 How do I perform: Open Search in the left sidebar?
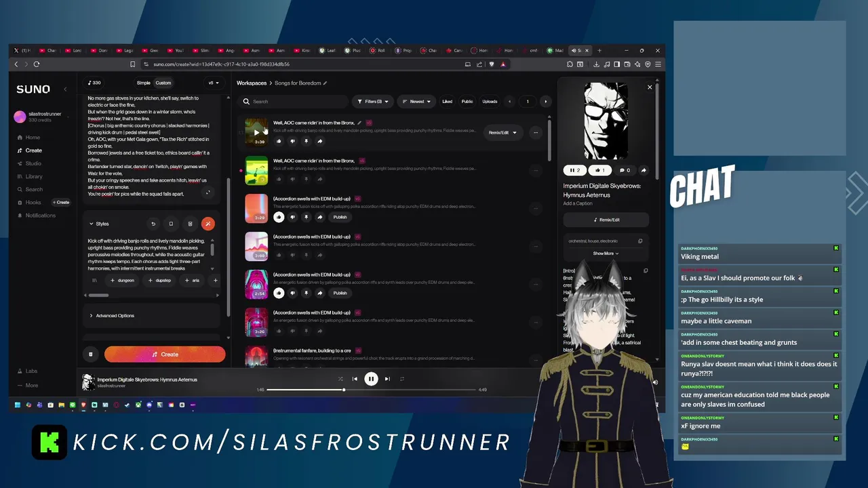(34, 190)
